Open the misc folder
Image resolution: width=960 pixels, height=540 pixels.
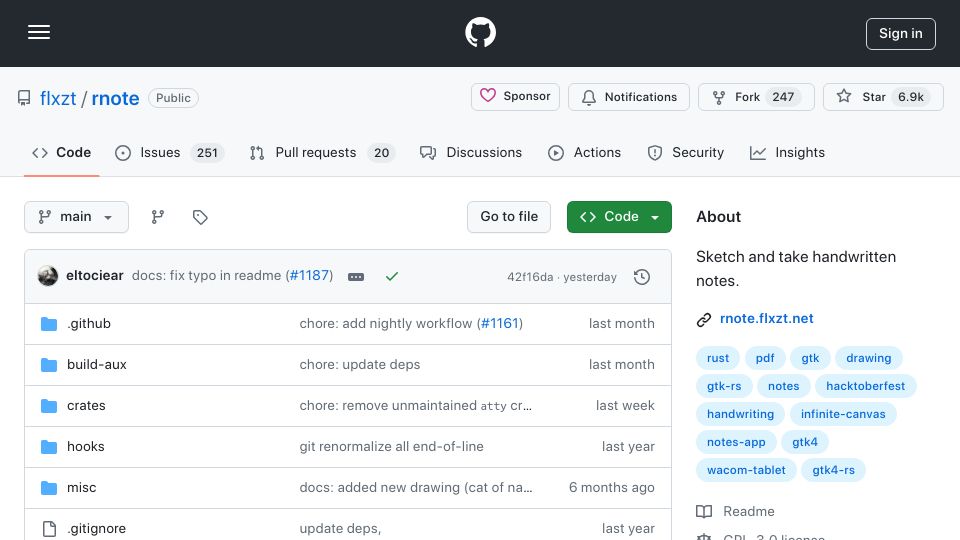point(81,487)
